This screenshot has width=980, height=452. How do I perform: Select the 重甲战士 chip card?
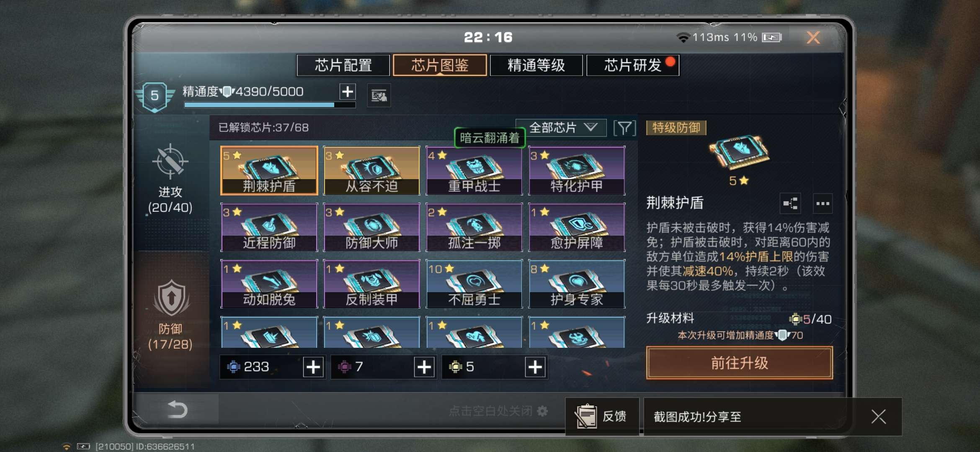tap(474, 170)
